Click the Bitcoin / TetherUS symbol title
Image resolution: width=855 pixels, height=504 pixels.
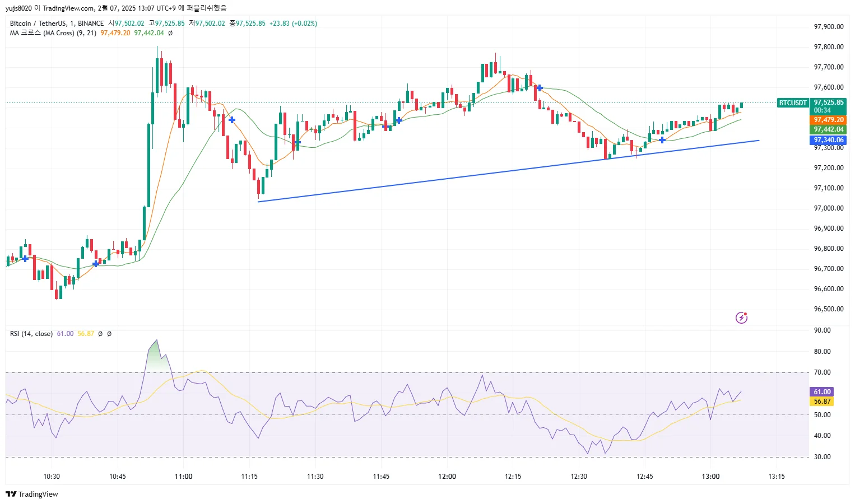click(x=57, y=24)
